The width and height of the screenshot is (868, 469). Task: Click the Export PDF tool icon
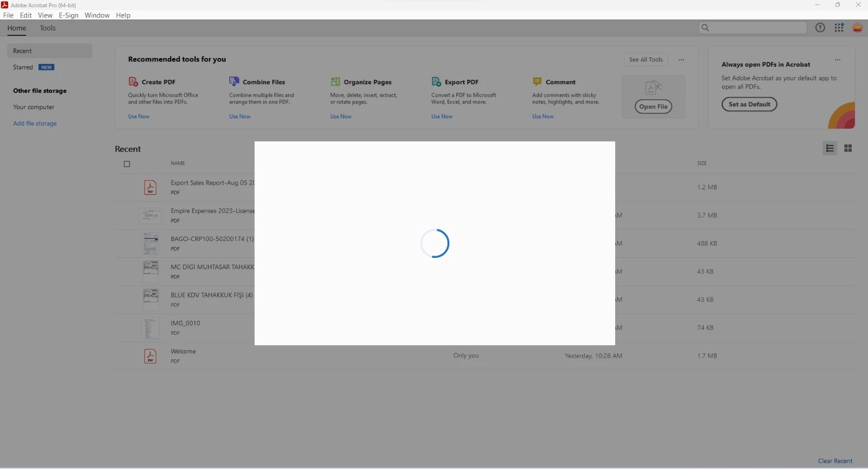[x=436, y=81]
